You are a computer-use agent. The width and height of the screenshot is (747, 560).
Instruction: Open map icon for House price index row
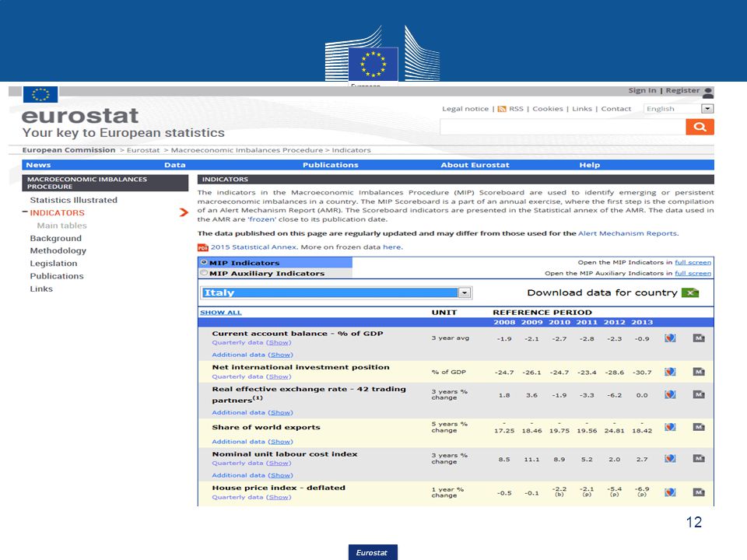coord(670,492)
